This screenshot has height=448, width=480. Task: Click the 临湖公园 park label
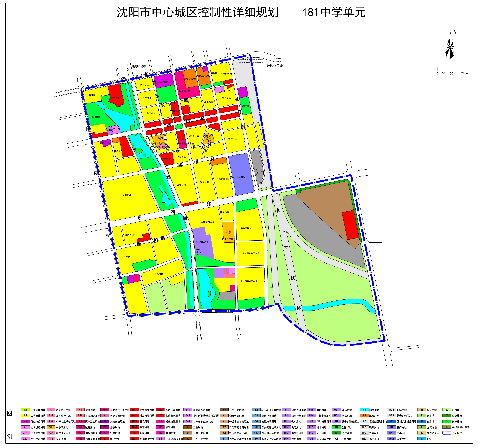(x=96, y=117)
